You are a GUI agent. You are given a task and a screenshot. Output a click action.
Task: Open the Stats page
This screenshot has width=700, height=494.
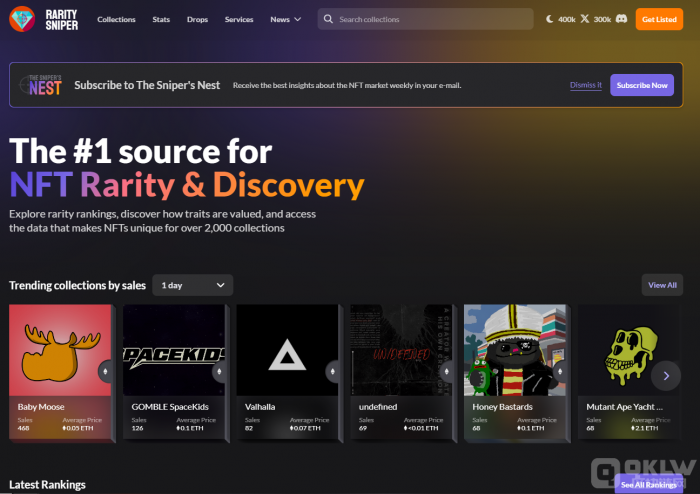[161, 19]
